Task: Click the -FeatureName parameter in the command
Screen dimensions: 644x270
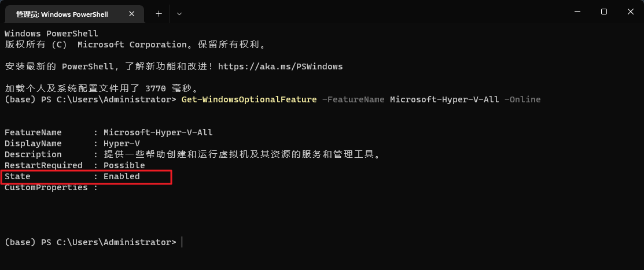Action: pyautogui.click(x=353, y=99)
